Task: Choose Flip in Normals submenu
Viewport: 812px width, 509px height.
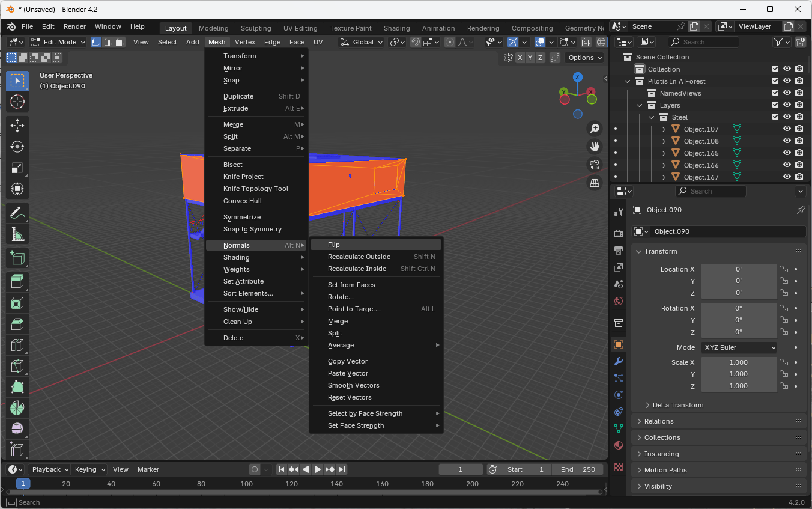Action: (376, 245)
